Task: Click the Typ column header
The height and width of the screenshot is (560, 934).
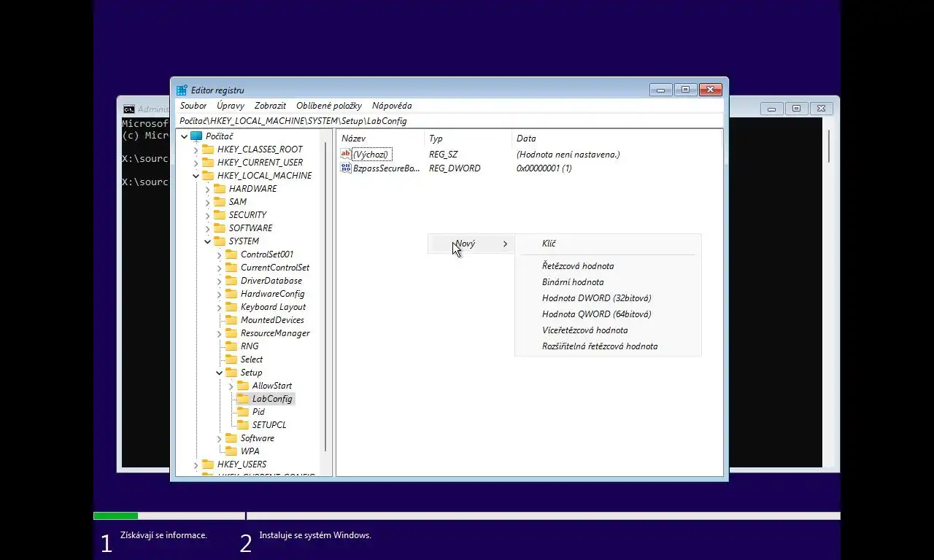Action: coord(468,139)
